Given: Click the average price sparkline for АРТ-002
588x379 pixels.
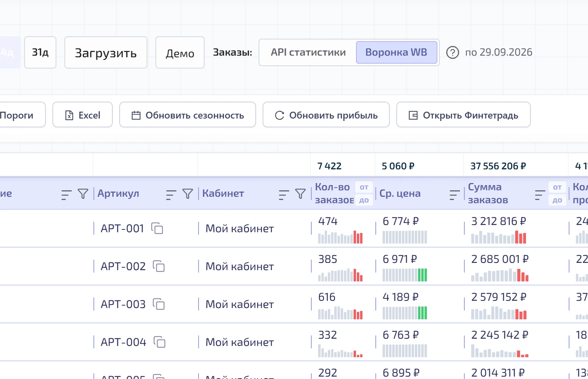Looking at the screenshot, I should coord(405,275).
